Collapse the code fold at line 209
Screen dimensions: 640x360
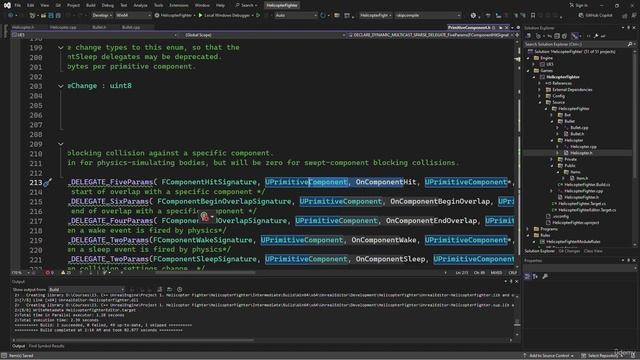[x=60, y=144]
